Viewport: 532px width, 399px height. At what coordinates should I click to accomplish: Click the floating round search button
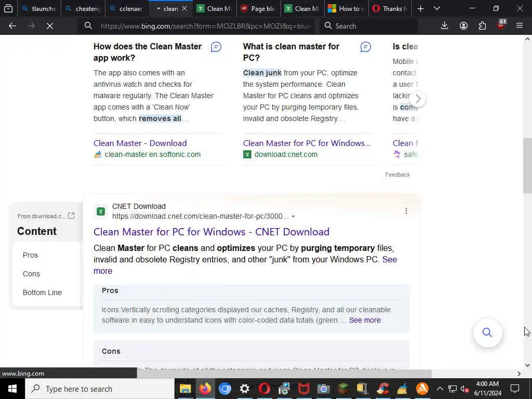coord(487,332)
